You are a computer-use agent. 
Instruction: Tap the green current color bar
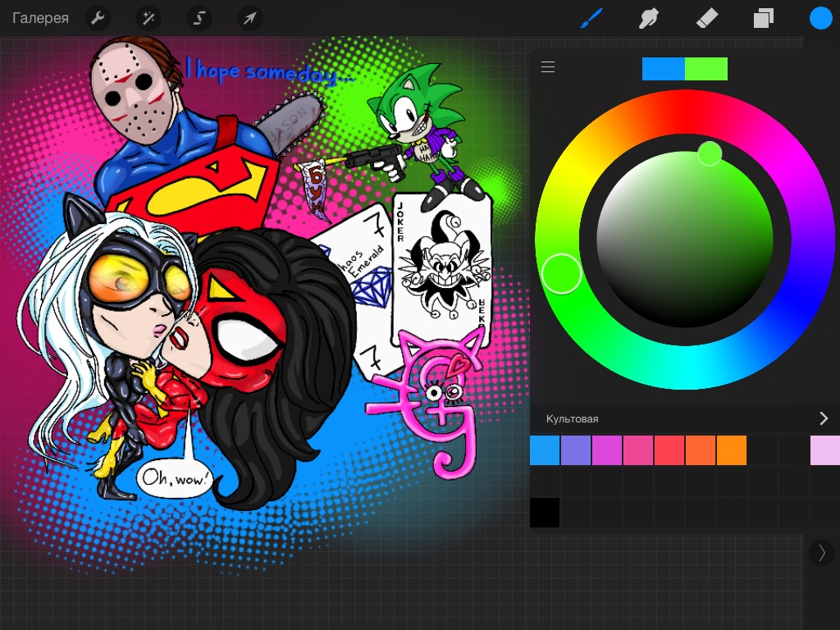click(706, 69)
